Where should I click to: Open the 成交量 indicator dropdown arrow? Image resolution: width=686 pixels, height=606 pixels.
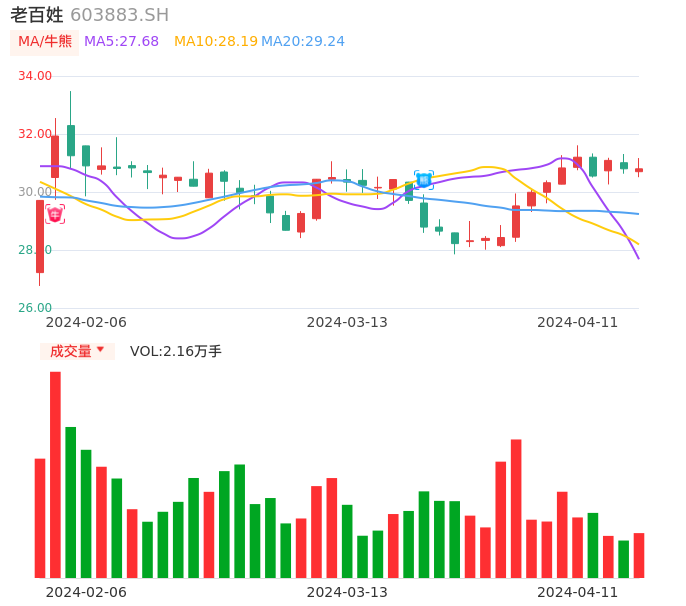point(100,350)
